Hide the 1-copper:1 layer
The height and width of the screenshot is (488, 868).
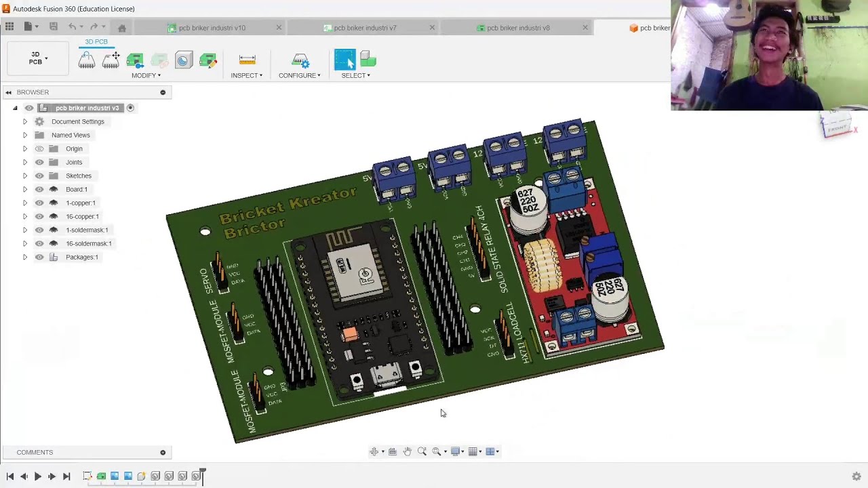(x=39, y=203)
